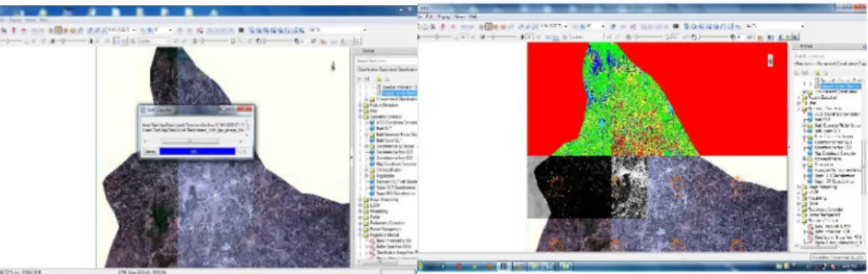
Task: Click Toolbox search field in left window
Action: [386, 61]
